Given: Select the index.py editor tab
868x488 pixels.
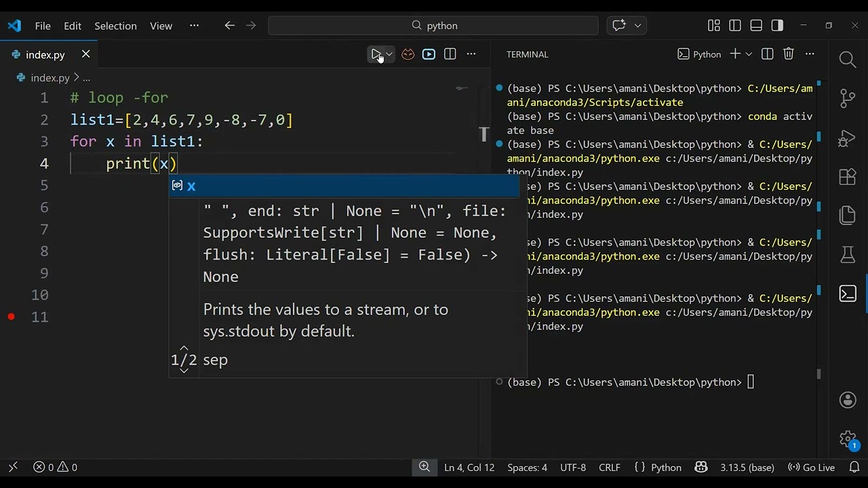Looking at the screenshot, I should point(45,55).
